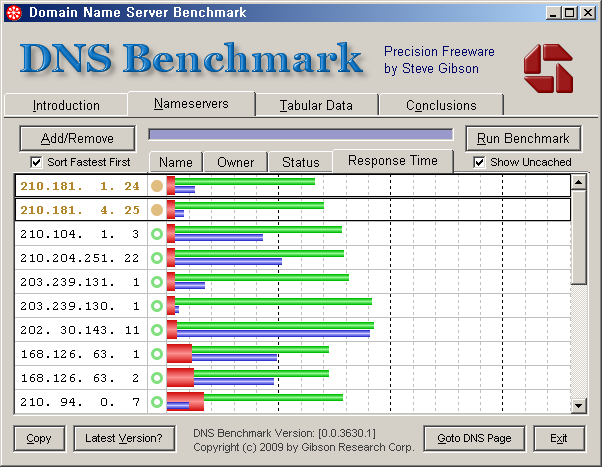Select nameserver row 168.126. 63. 2
This screenshot has height=467, width=602.
[293, 378]
